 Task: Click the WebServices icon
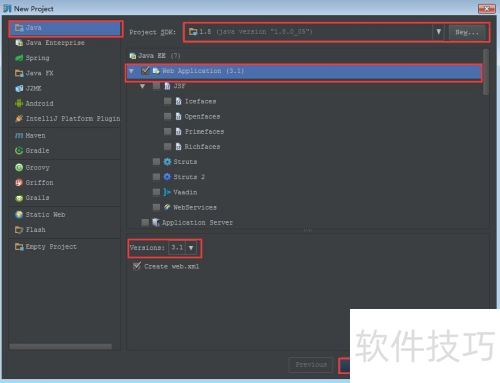click(167, 207)
